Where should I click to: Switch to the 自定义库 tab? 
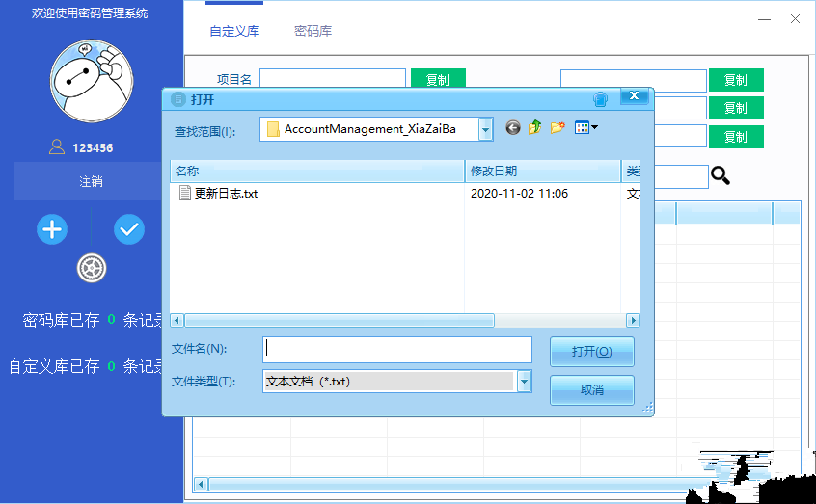point(234,31)
